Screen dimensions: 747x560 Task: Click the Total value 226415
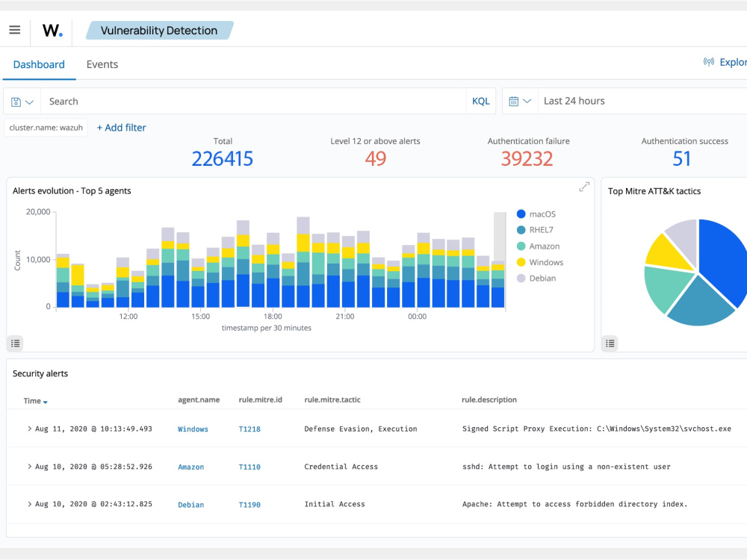(x=223, y=158)
